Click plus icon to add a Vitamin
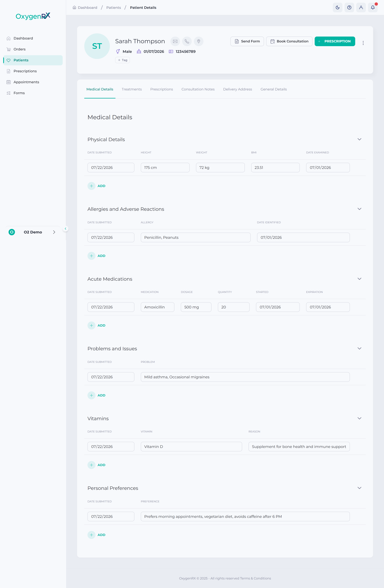384x588 pixels. click(x=91, y=465)
